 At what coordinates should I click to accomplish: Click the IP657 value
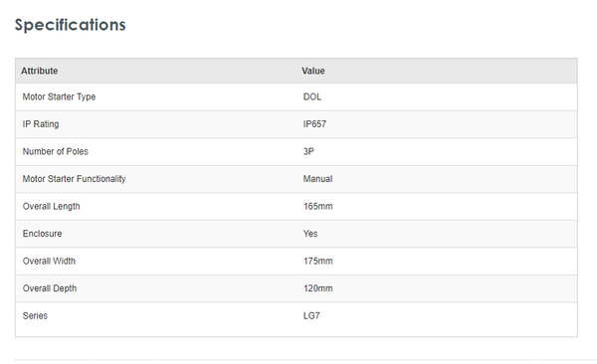click(x=314, y=124)
